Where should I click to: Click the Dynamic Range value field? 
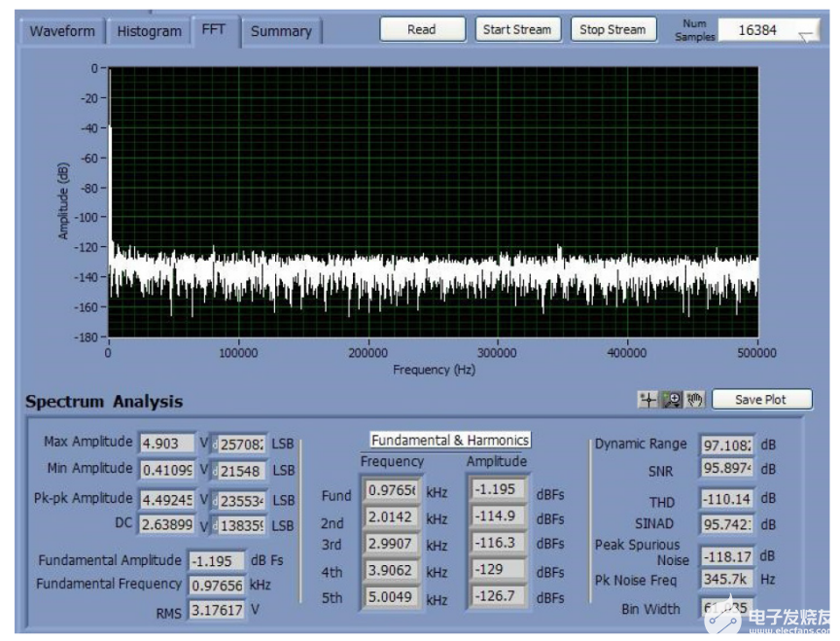[727, 445]
